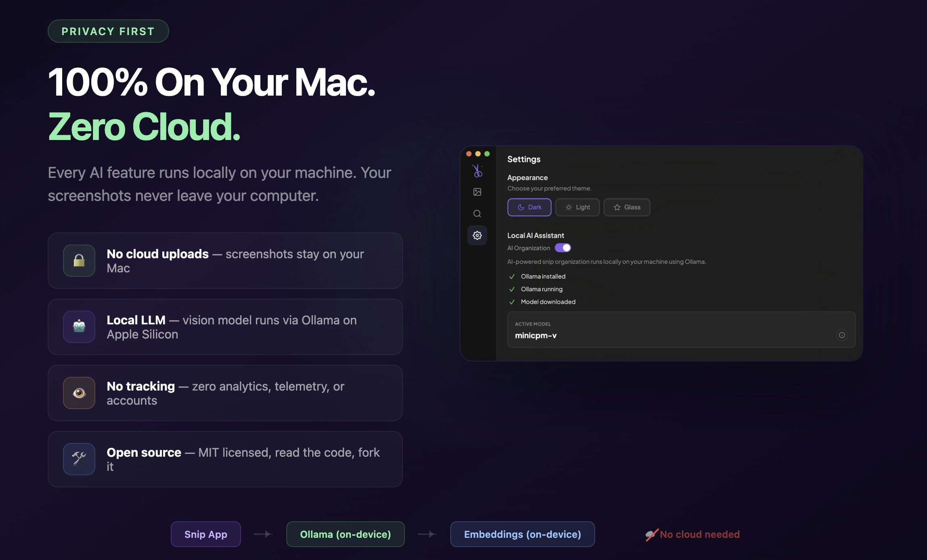Click the Privacy First badge

[108, 31]
